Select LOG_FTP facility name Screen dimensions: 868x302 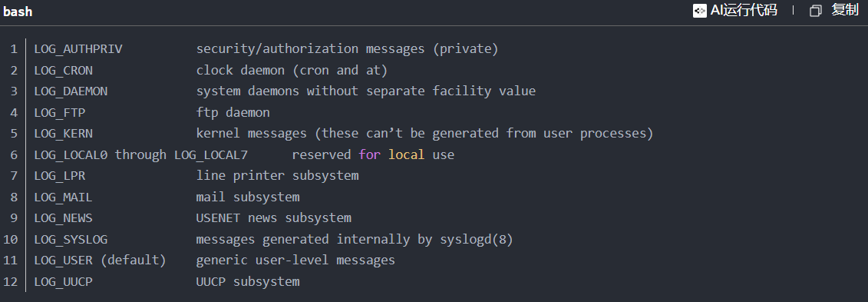point(60,112)
